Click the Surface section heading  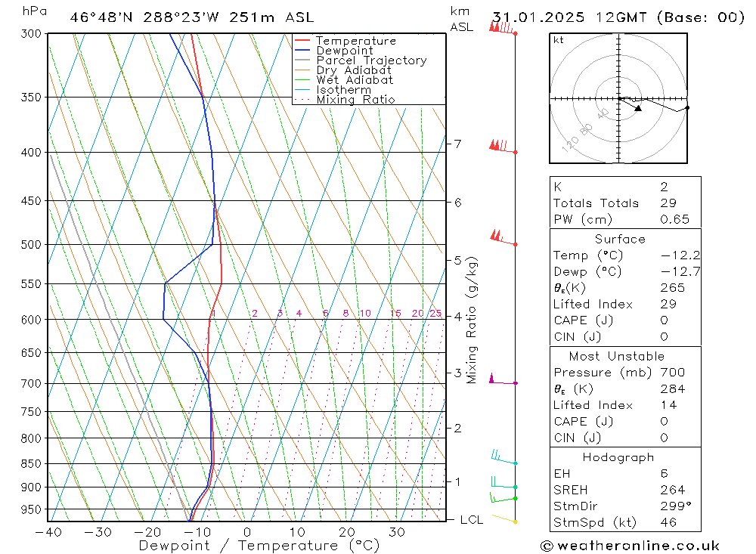[620, 239]
